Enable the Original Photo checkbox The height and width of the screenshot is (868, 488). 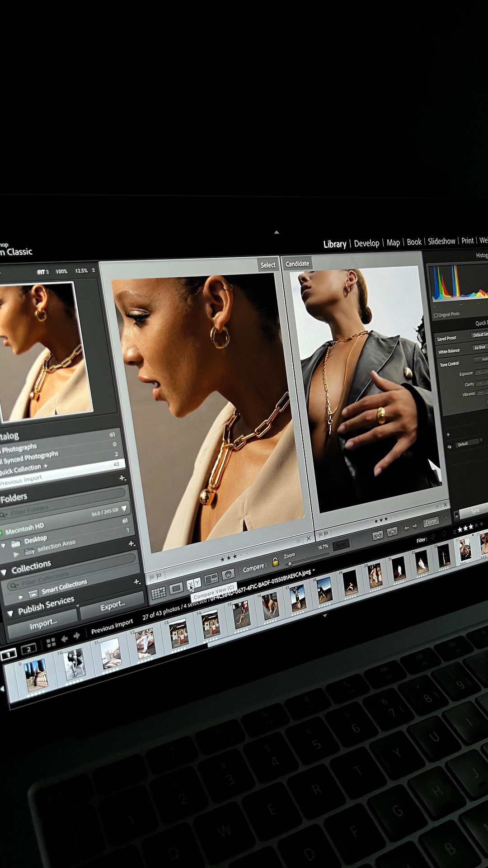[436, 315]
